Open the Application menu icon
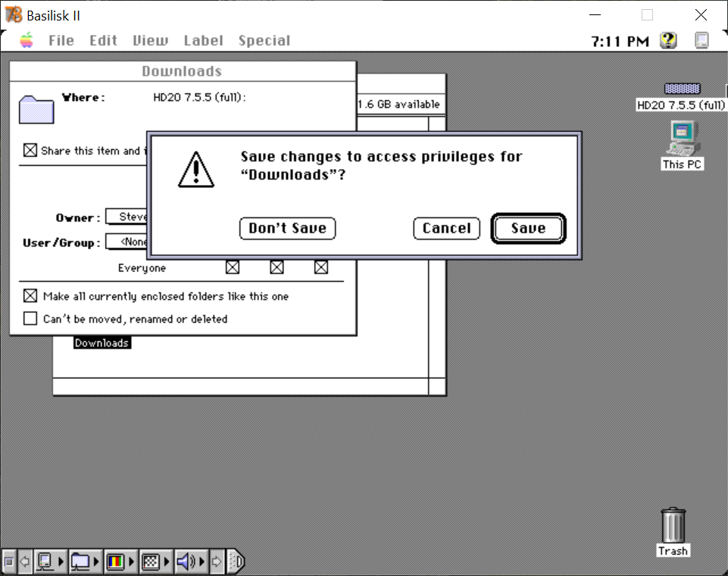Screen dimensions: 728x576 coord(701,40)
